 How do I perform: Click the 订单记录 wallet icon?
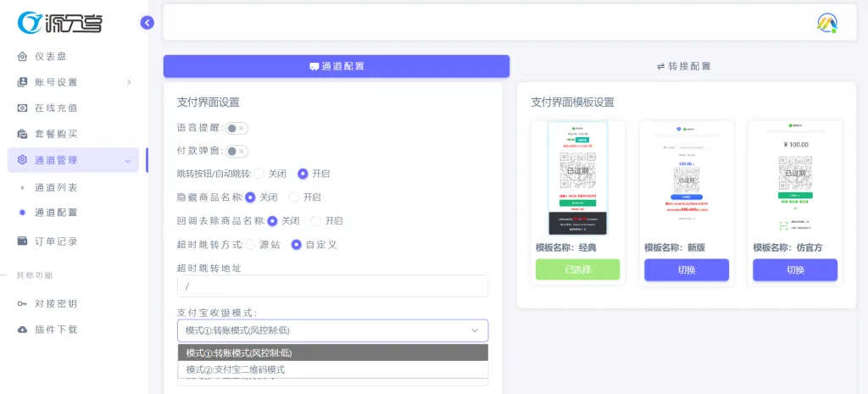pyautogui.click(x=23, y=241)
